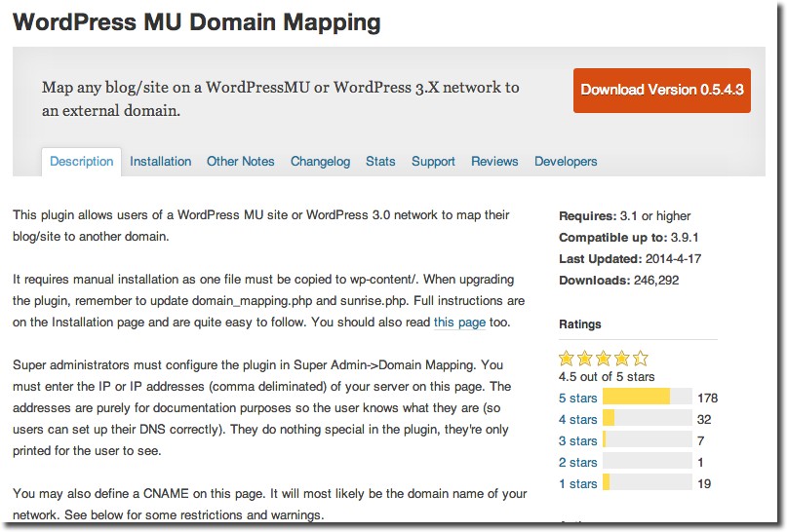Click the 'Last Updated: 2014-4-17' text
Image resolution: width=787 pixels, height=532 pixels.
[x=630, y=259]
